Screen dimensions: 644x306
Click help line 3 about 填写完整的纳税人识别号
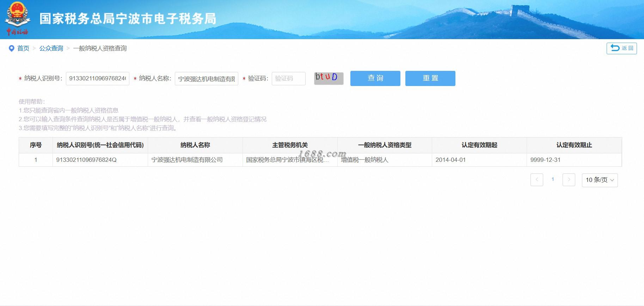(99, 128)
